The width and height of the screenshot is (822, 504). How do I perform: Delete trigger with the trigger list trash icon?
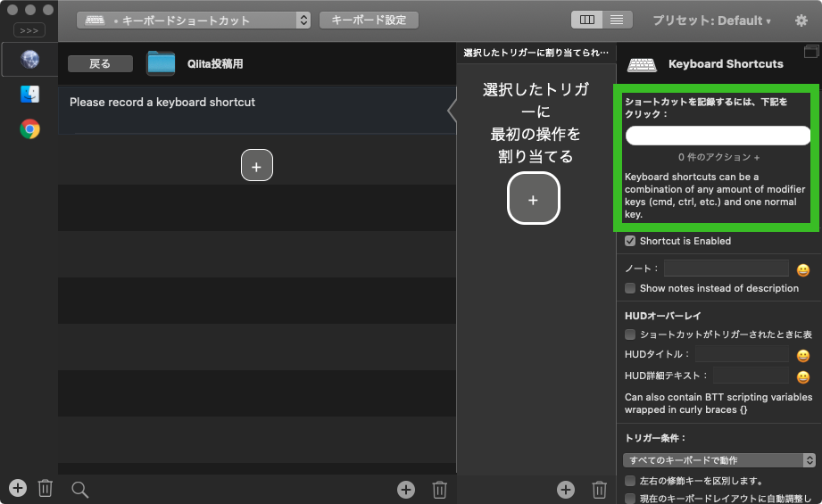439,490
